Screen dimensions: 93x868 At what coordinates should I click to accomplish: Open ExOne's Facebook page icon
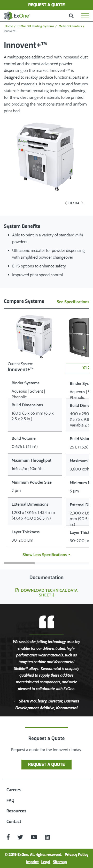click(8, 837)
